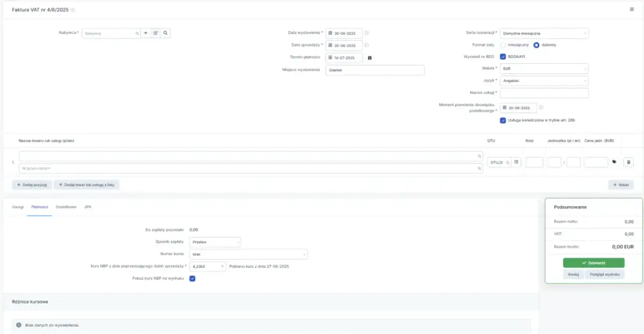Open the payment term calendar icon
Viewport: 644px width, 334px height.
point(369,57)
